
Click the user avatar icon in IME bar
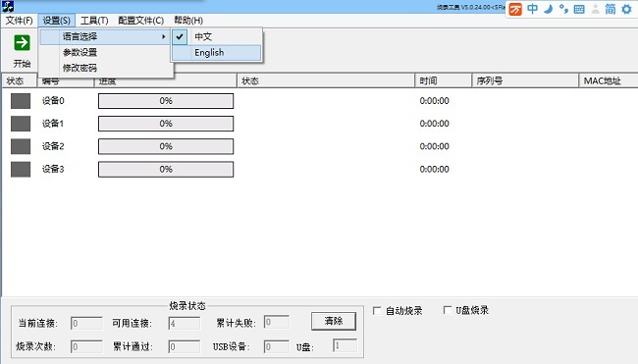tap(595, 9)
